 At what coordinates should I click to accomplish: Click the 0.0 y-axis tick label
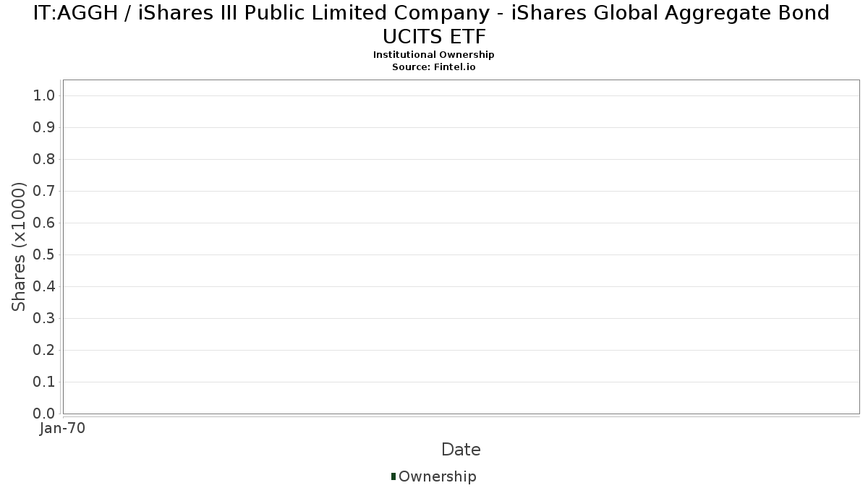(x=44, y=414)
